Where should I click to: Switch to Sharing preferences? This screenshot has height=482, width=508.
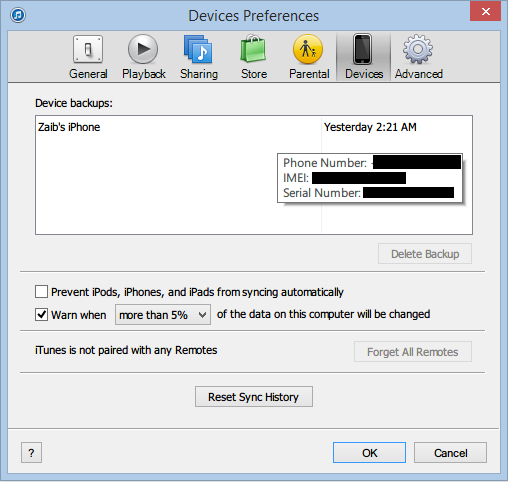coord(199,57)
